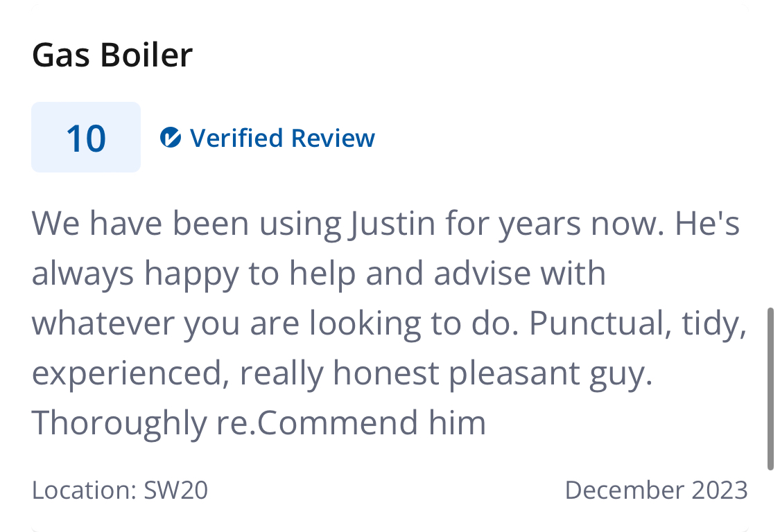Click the SW20 postcode text
Viewport: 780px width, 532px height.
tap(175, 490)
